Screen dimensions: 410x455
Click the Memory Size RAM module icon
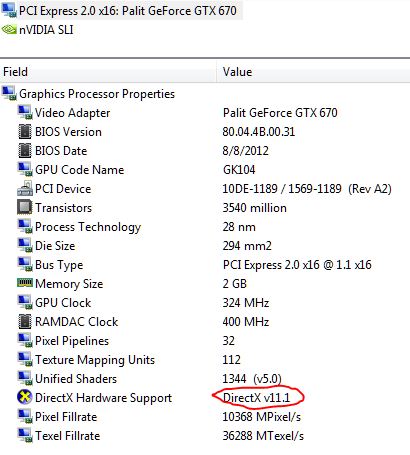25,283
